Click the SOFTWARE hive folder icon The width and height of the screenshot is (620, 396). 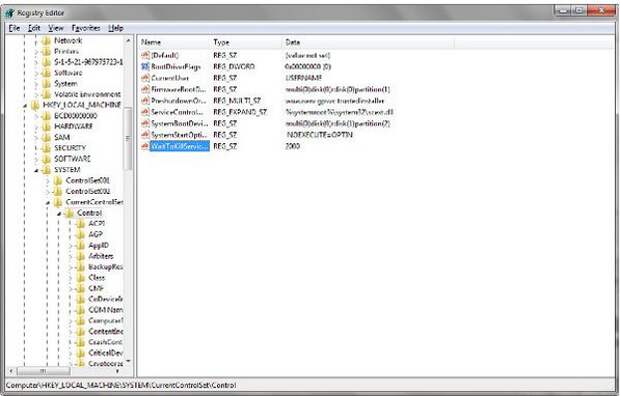click(46, 159)
